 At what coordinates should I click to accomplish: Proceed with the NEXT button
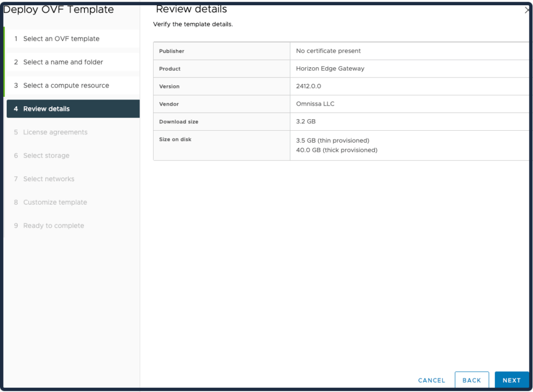pos(512,380)
